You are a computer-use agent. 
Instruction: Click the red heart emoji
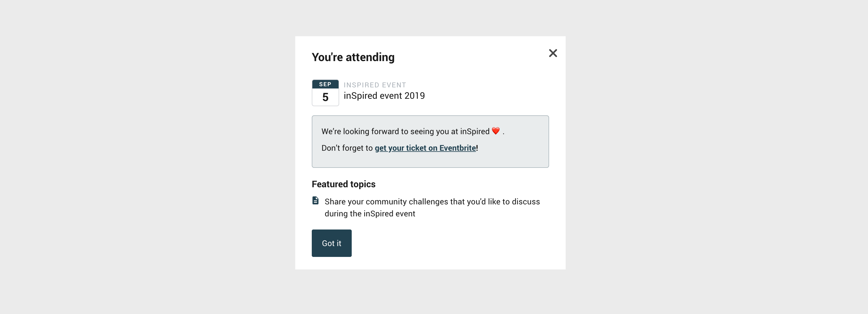click(x=495, y=131)
